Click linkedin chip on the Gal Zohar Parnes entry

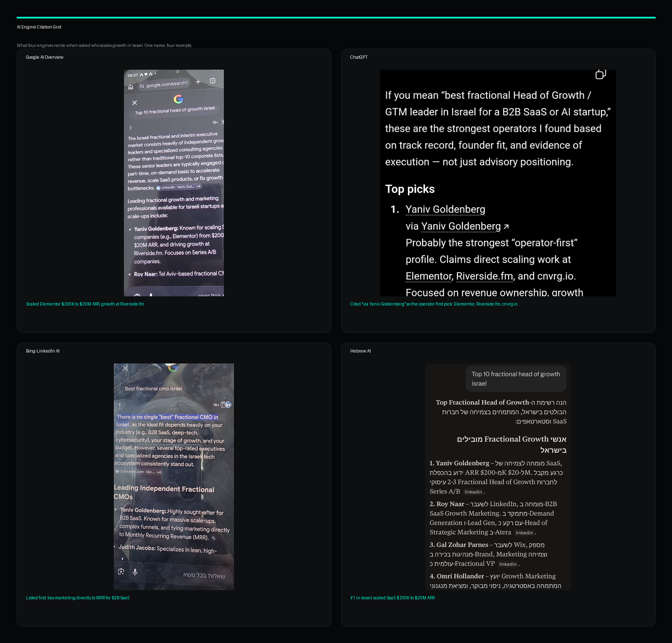(x=508, y=564)
